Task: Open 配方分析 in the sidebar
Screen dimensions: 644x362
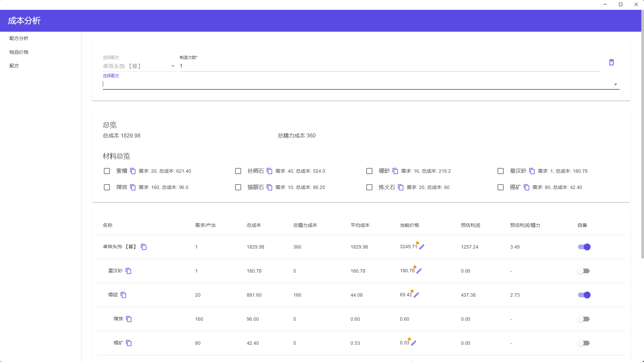Action: (x=19, y=38)
